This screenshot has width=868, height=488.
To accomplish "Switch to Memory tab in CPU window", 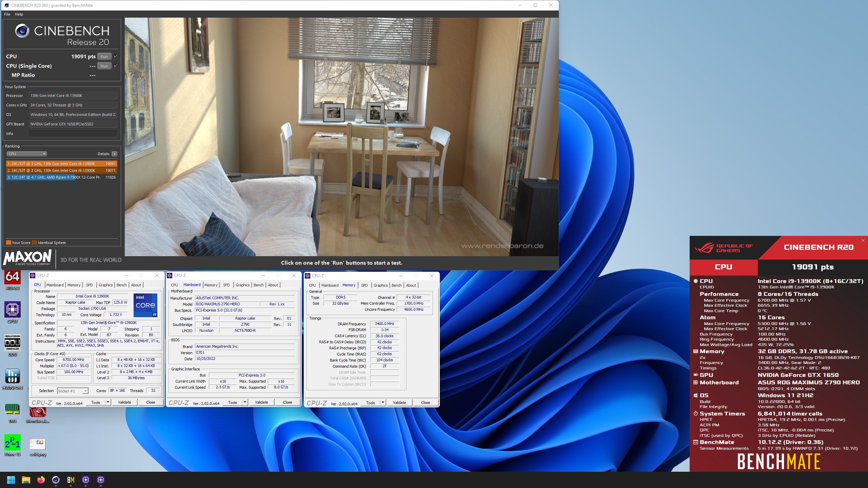I will [74, 285].
